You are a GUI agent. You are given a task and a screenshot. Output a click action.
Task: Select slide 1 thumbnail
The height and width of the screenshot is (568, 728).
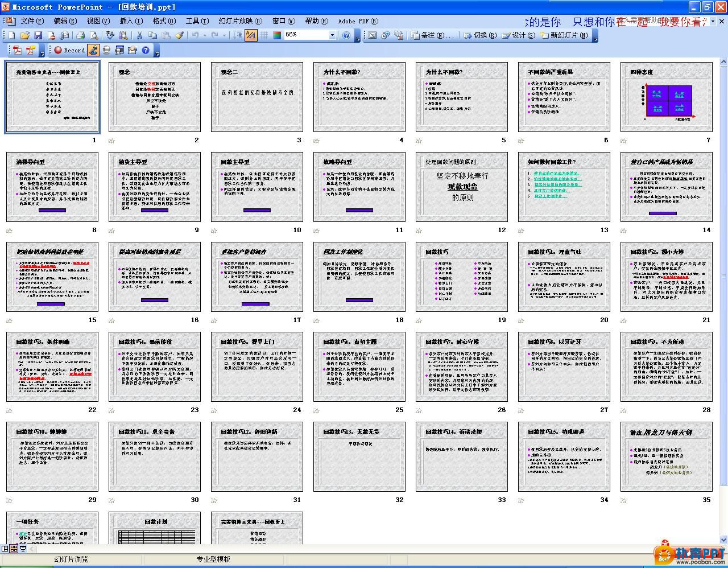tap(52, 97)
